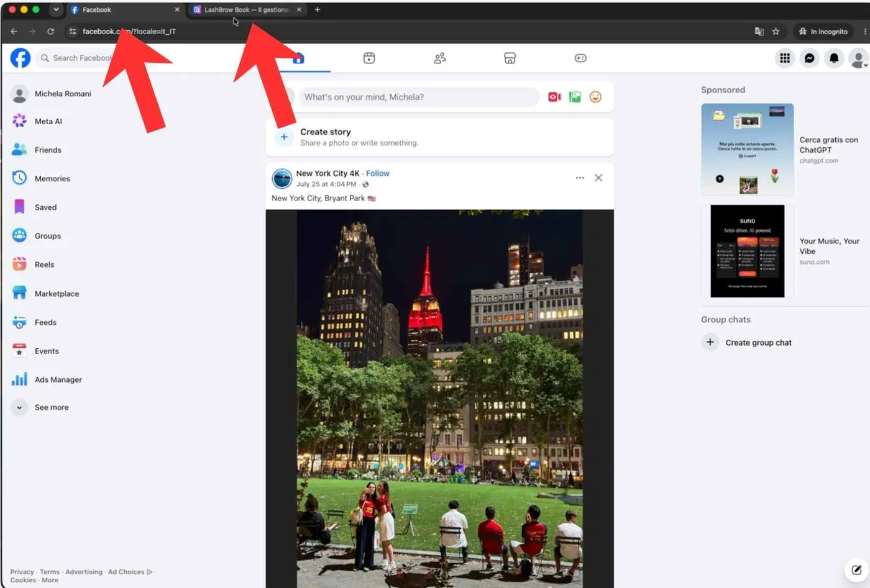Open a new browser tab
This screenshot has height=588, width=870.
coord(318,10)
